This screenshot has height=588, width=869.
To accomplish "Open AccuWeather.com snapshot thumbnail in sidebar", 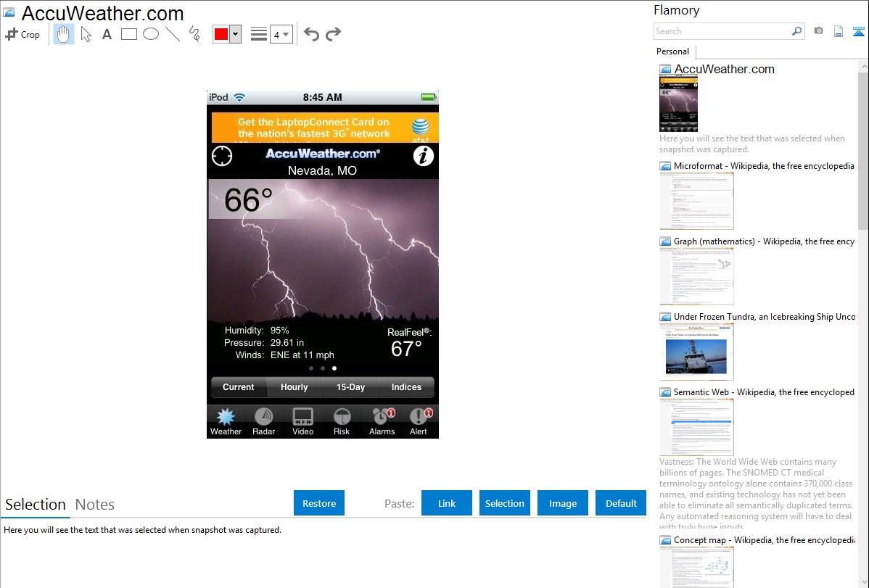I will click(678, 104).
